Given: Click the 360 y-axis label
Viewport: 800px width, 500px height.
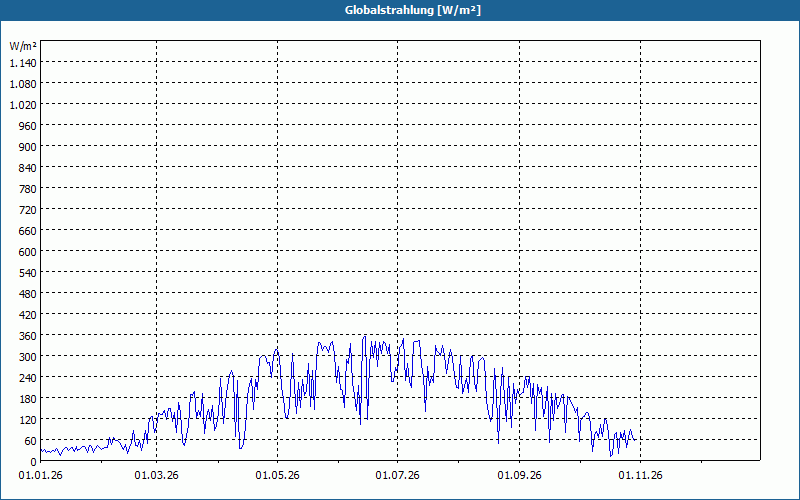Looking at the screenshot, I should pos(28,336).
